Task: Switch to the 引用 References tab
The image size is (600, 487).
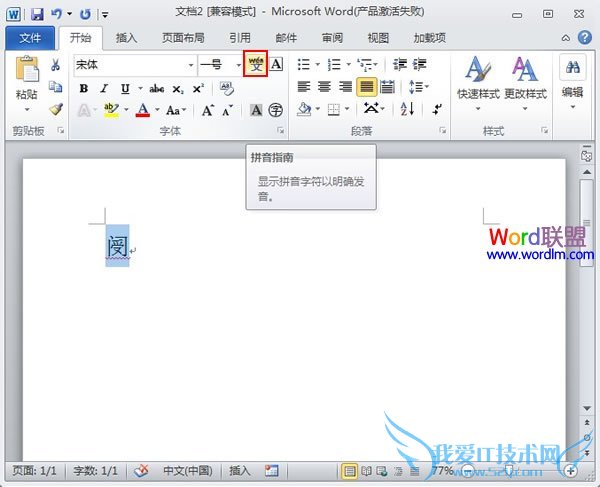Action: point(240,38)
